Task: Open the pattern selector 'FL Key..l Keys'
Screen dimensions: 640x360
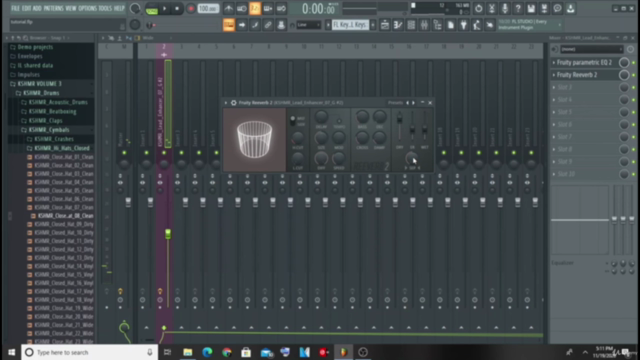Action: [x=350, y=25]
